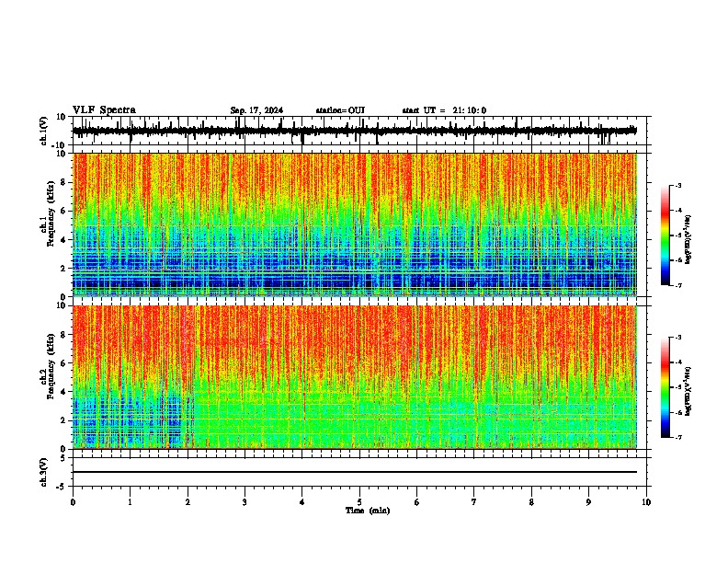This screenshot has width=728, height=563.
Task: Click the ch.2 frequency spectrogram panel
Action: pyautogui.click(x=355, y=377)
